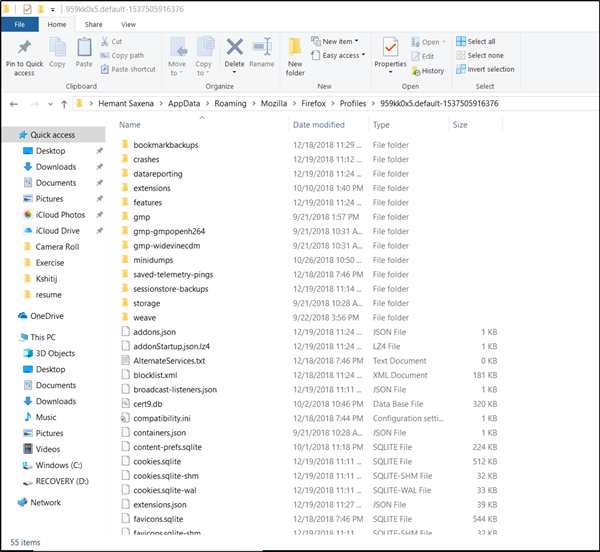The image size is (600, 552).
Task: Open iCloud Drive in Quick access
Action: (58, 231)
